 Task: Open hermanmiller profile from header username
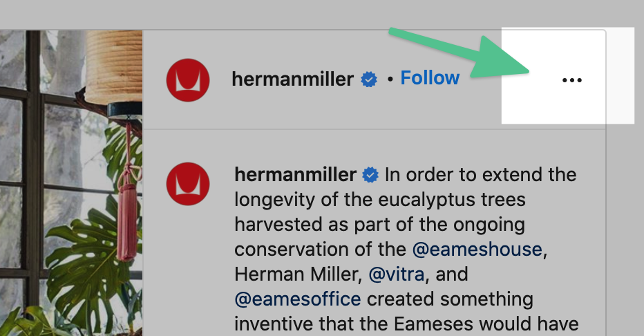[x=292, y=79]
